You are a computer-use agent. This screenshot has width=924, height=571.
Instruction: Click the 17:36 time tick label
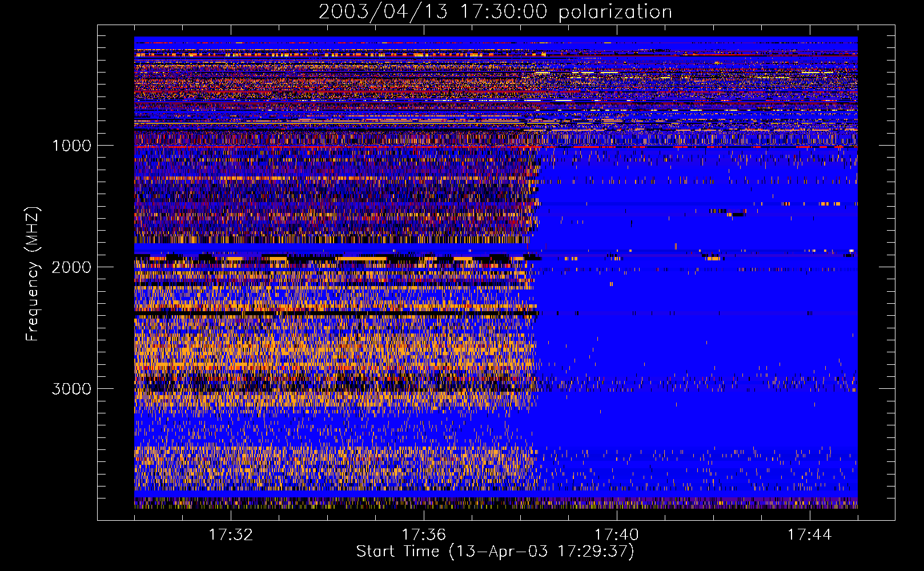424,535
